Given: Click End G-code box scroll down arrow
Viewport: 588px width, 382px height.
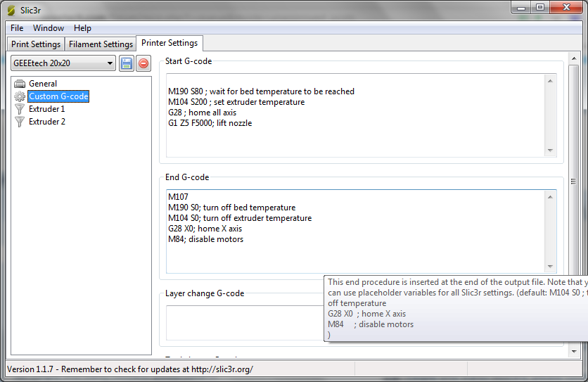Looking at the screenshot, I should coord(550,267).
